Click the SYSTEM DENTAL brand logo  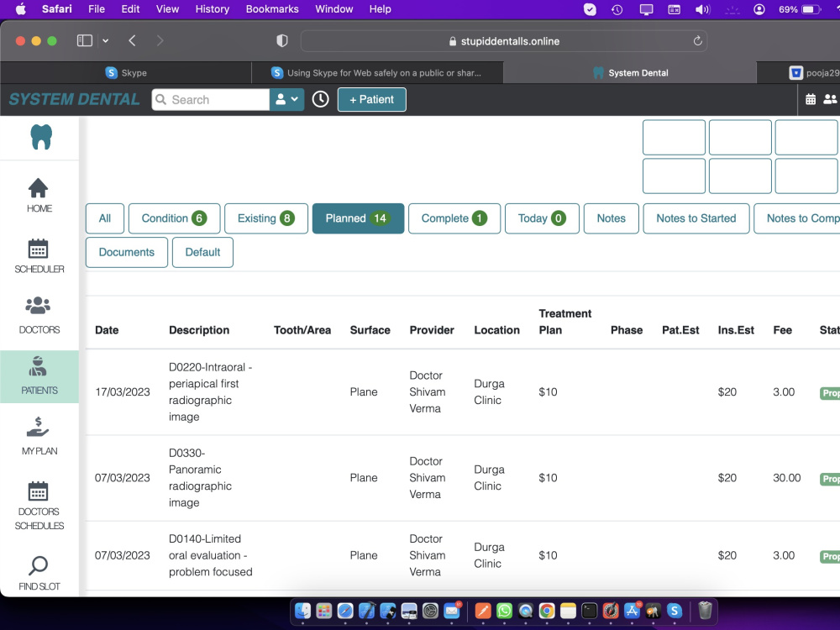pos(74,99)
